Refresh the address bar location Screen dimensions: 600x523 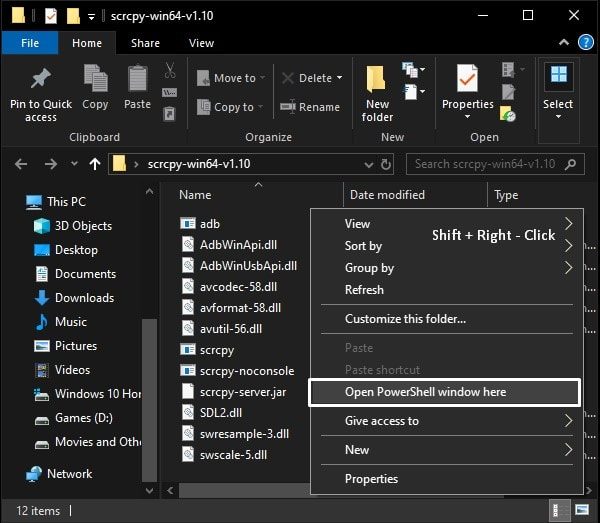386,164
